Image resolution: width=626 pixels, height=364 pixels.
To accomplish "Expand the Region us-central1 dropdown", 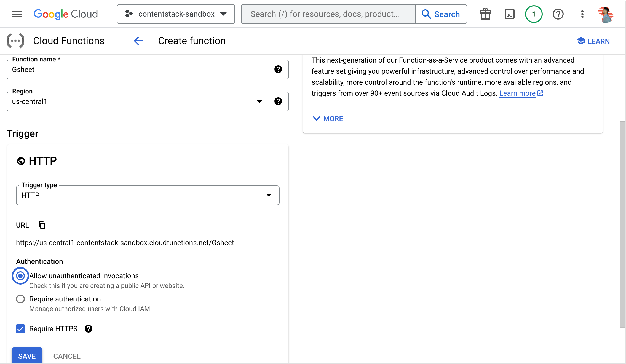I will click(259, 101).
